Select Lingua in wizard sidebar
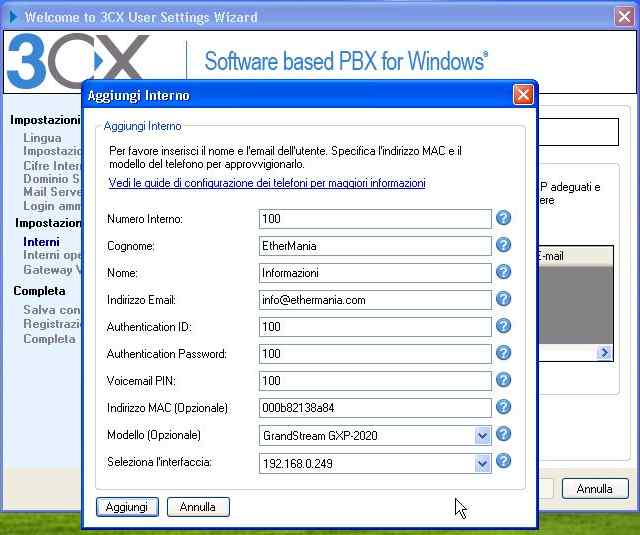Screen dimensions: 640x535 click(x=42, y=138)
